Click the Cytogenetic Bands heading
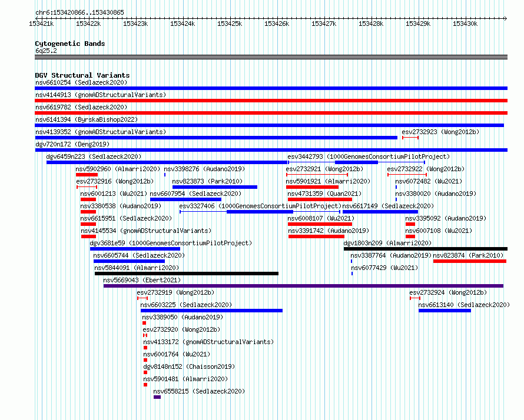The height and width of the screenshot is (420, 524). click(x=70, y=44)
